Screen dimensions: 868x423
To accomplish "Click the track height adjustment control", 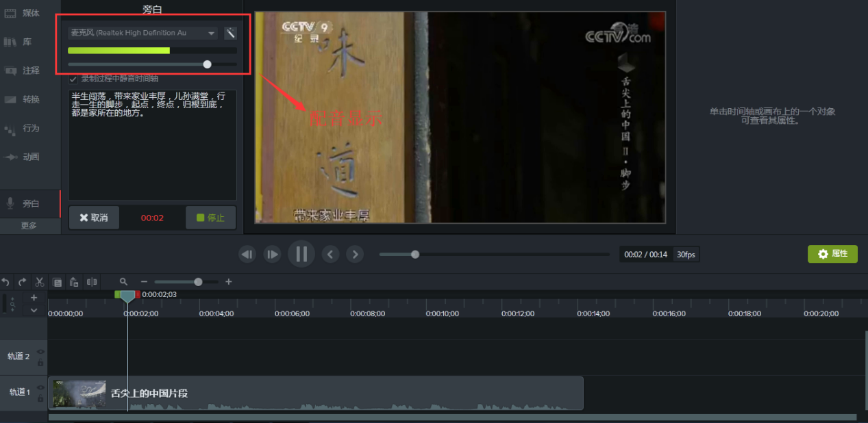I will (x=12, y=303).
